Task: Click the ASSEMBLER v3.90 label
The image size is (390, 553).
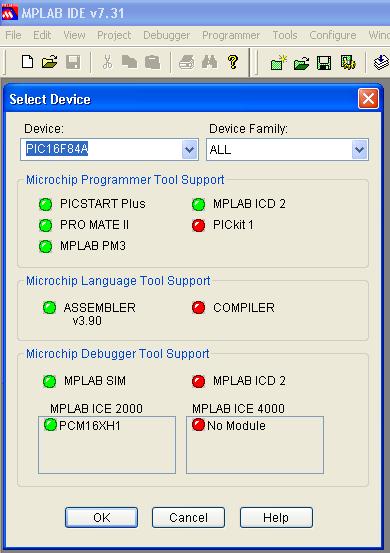Action: [x=99, y=314]
